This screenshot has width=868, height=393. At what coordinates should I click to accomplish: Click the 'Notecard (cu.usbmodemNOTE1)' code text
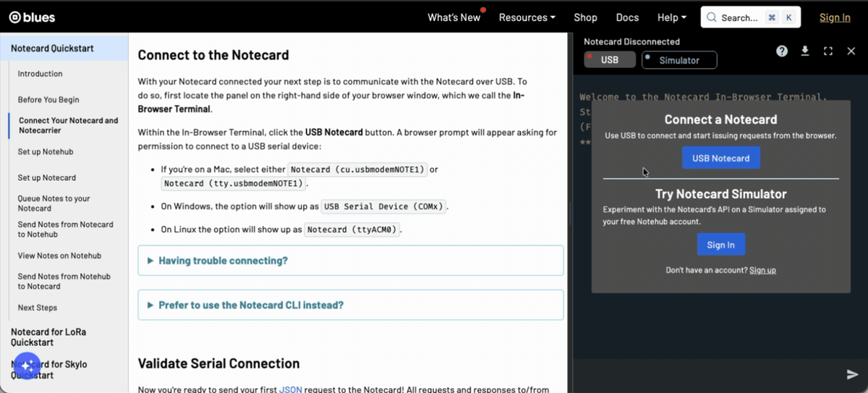click(x=358, y=169)
